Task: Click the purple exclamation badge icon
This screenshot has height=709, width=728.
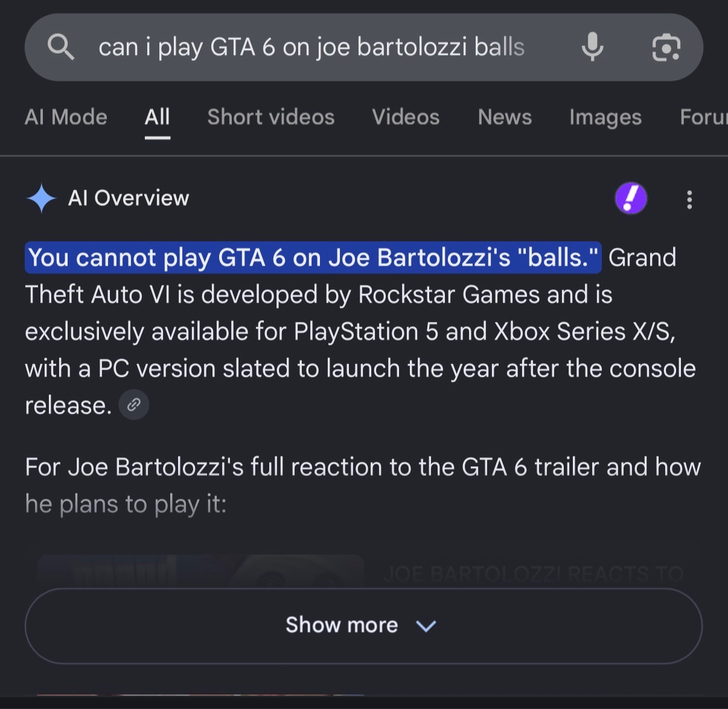Action: pos(631,198)
